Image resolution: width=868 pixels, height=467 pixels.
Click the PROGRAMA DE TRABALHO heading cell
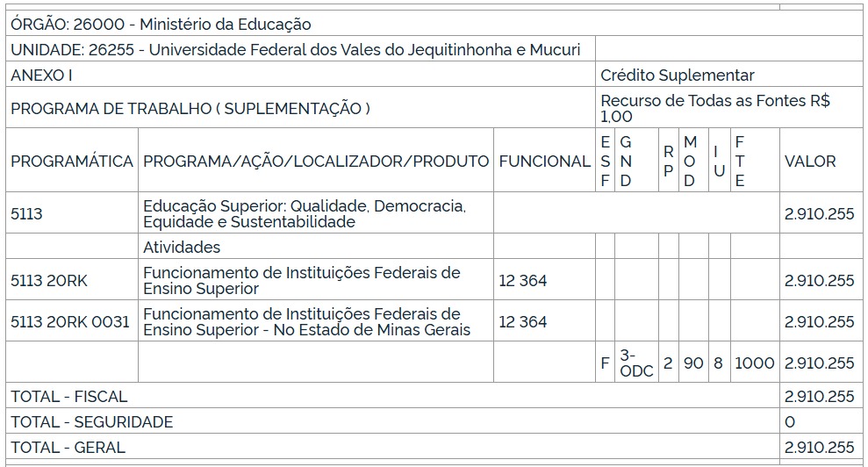click(x=190, y=109)
